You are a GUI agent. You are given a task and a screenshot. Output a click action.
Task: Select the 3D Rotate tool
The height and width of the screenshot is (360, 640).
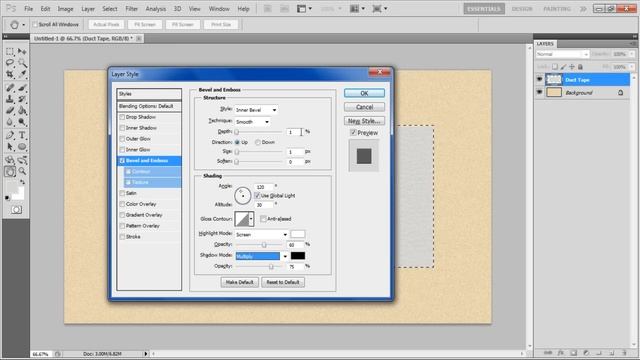pos(10,160)
